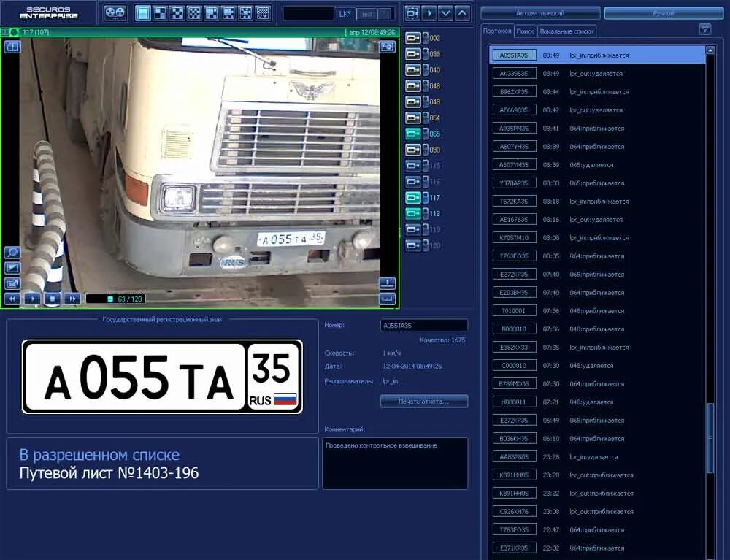
Task: Click the down chevron at top toolbar right
Action: click(x=446, y=13)
